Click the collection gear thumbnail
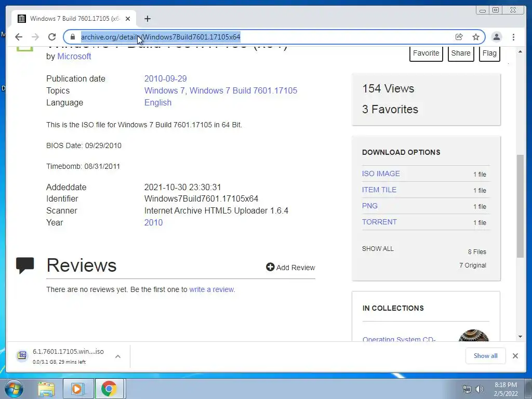Viewport: 532px width, 399px height. [473, 335]
